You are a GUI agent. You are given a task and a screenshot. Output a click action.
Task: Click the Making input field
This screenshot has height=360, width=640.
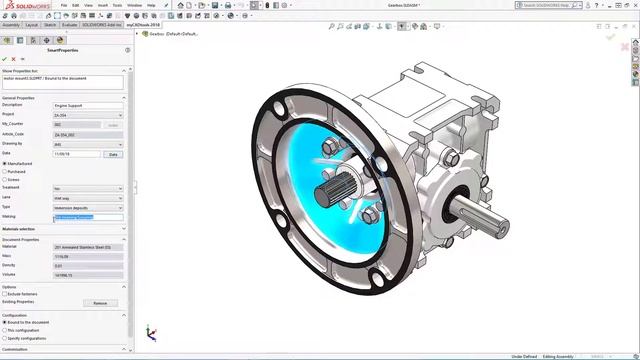(88, 217)
